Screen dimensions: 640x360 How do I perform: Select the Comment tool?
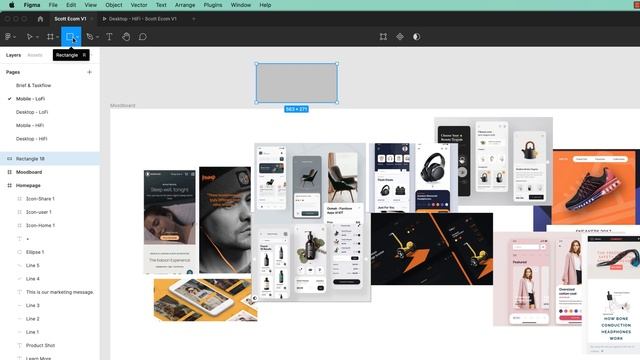pyautogui.click(x=142, y=37)
